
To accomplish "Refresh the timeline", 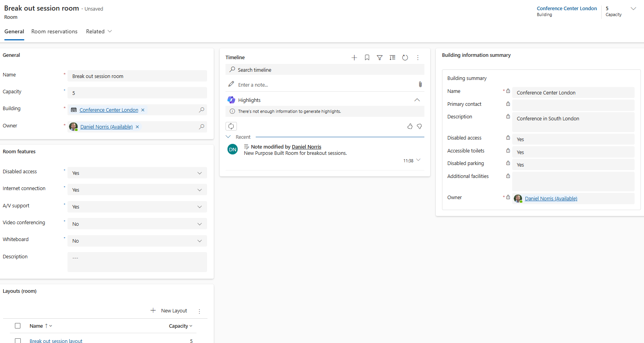I will (405, 58).
